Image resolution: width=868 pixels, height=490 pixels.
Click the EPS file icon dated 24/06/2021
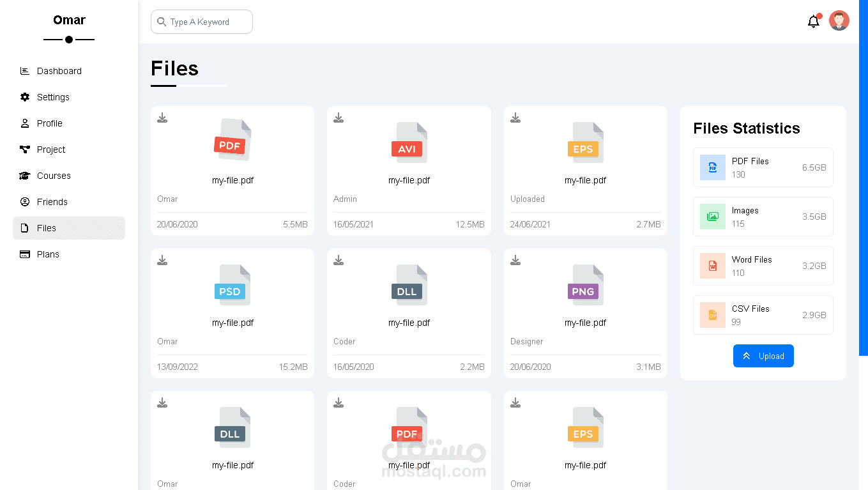point(585,142)
